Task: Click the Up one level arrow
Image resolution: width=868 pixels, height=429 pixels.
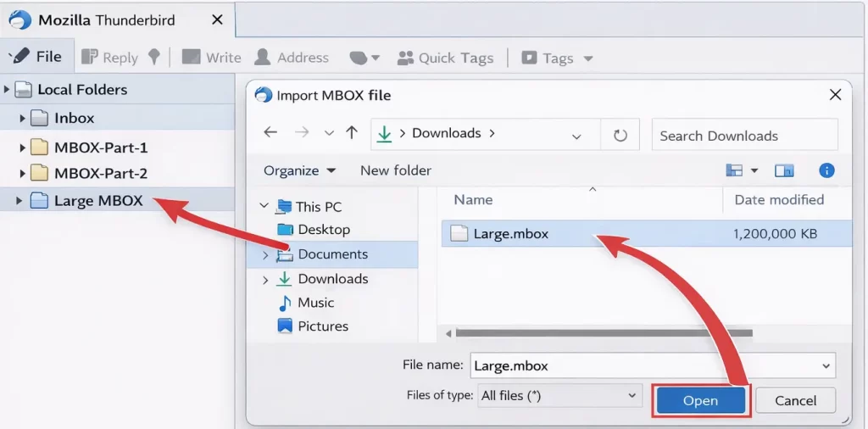Action: [x=351, y=133]
